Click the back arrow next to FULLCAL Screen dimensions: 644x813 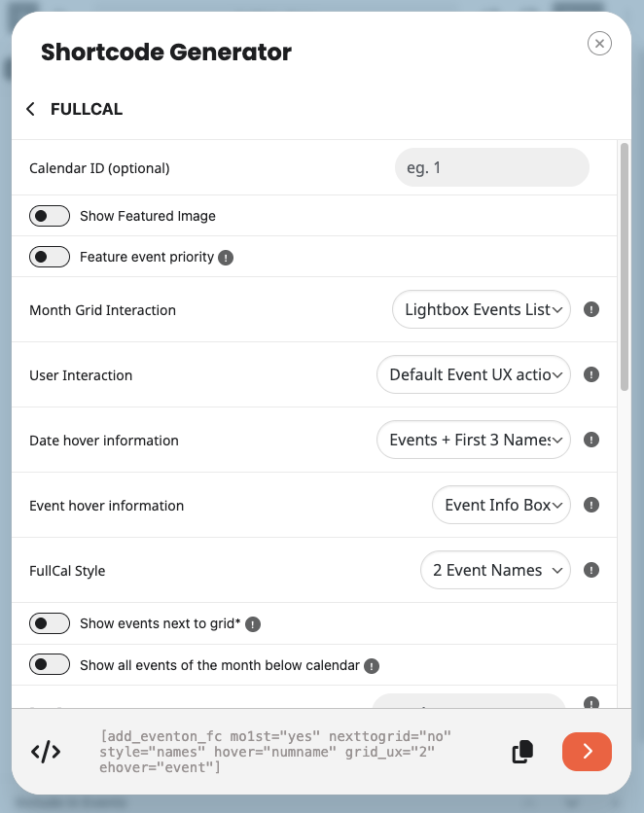(30, 109)
